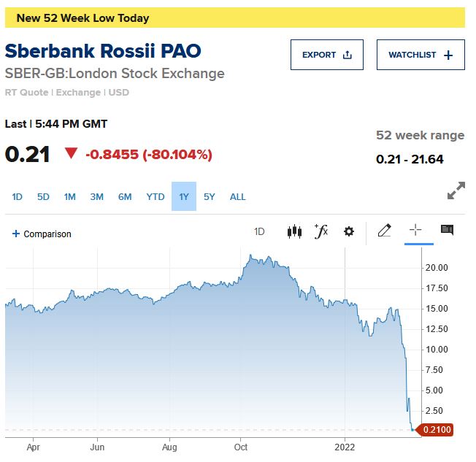Image resolution: width=476 pixels, height=462 pixels.
Task: Open the candlestick chart type selector
Action: [x=294, y=232]
